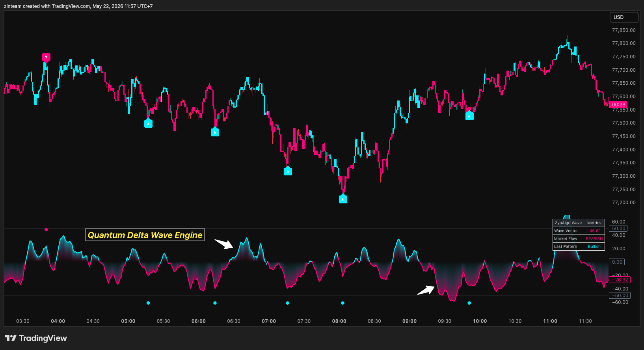
Task: Select the boxed 0.00 level label
Action: (617, 262)
